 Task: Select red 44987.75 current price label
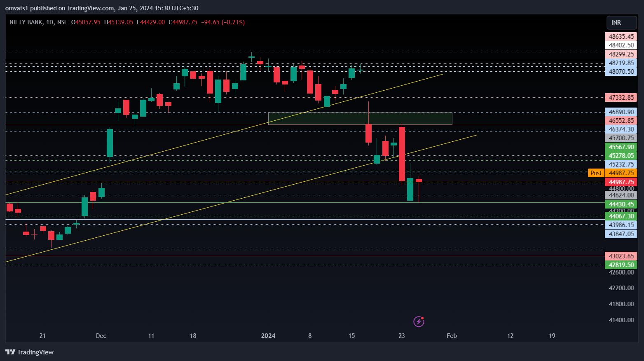click(x=621, y=182)
